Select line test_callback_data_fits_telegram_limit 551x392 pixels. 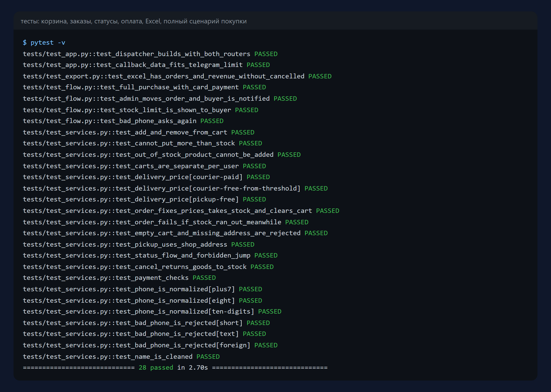146,65
